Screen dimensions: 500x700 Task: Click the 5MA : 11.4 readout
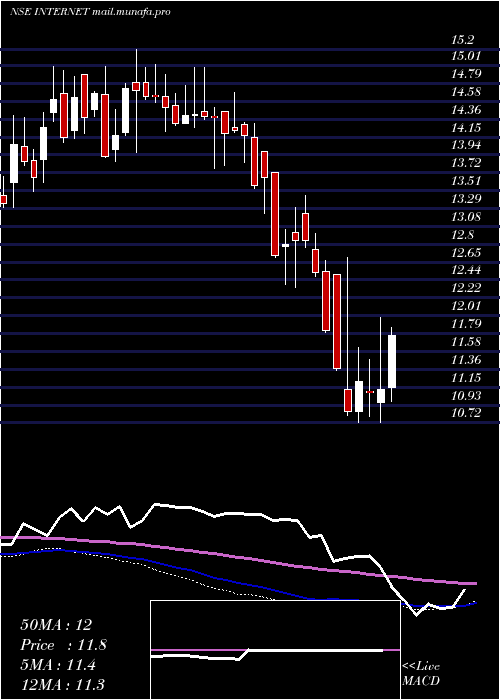pyautogui.click(x=58, y=665)
